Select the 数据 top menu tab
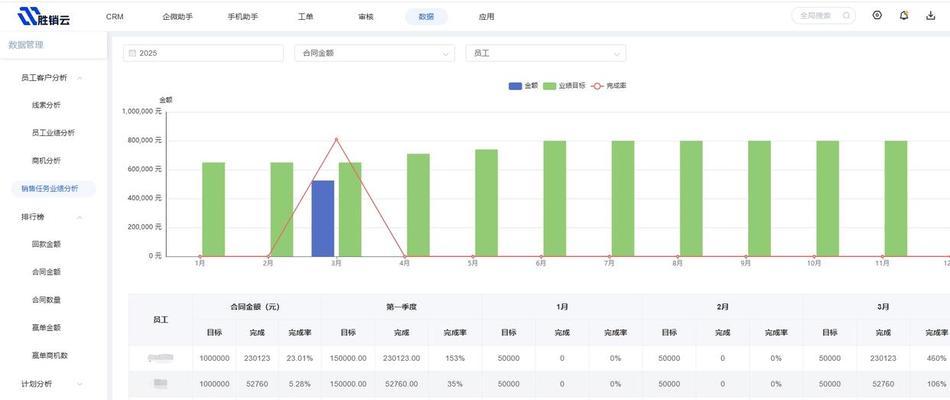 [426, 17]
